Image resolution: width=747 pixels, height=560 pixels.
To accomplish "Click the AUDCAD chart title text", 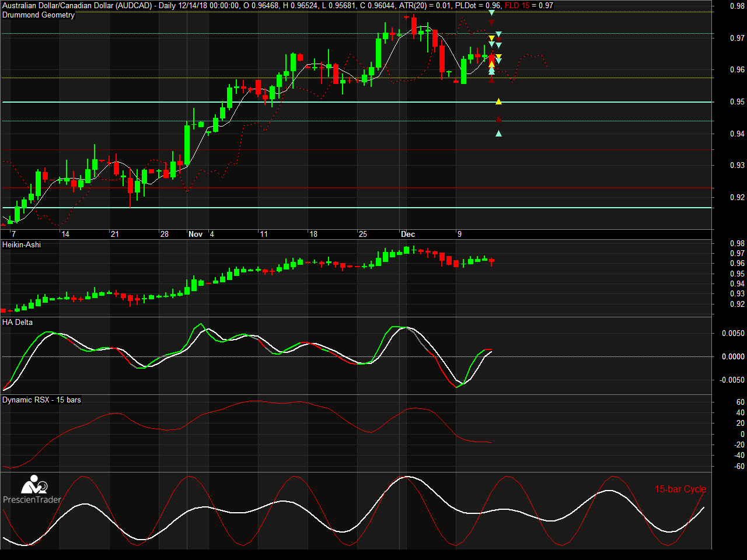I will [x=77, y=5].
